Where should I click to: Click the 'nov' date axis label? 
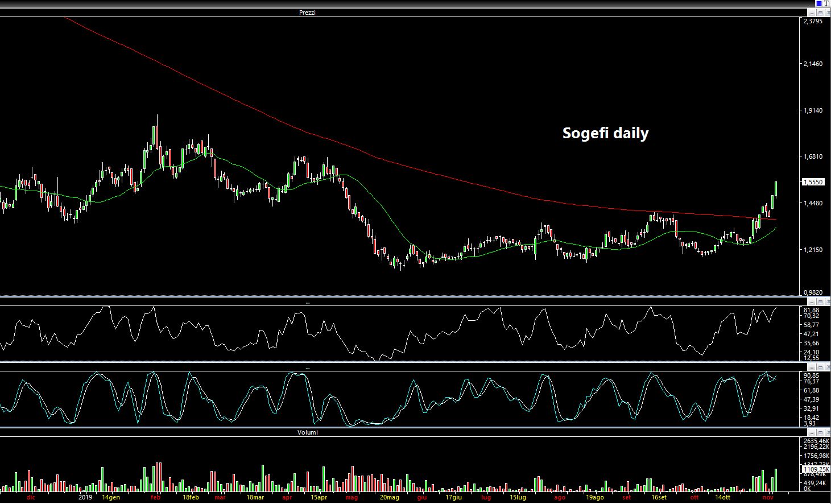point(768,497)
